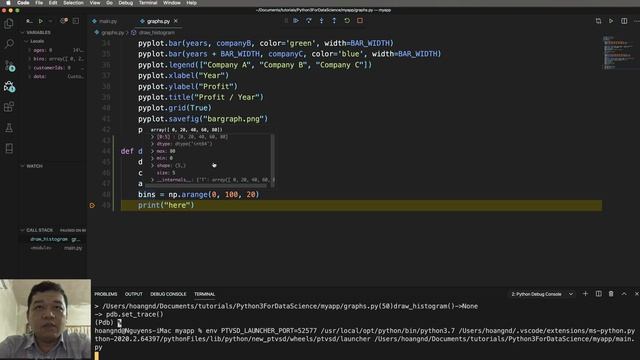This screenshot has height=360, width=640.
Task: Kill terminal with trash icon
Action: coord(611,294)
